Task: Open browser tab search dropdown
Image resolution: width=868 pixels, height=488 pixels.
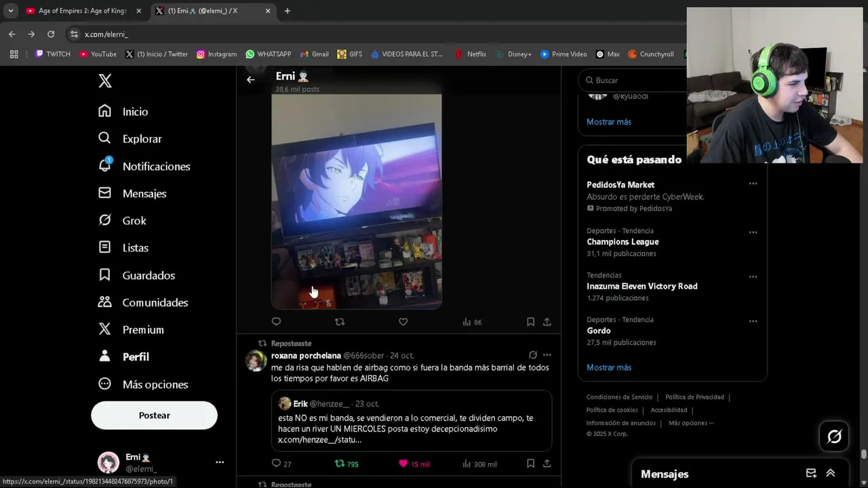Action: click(x=10, y=11)
